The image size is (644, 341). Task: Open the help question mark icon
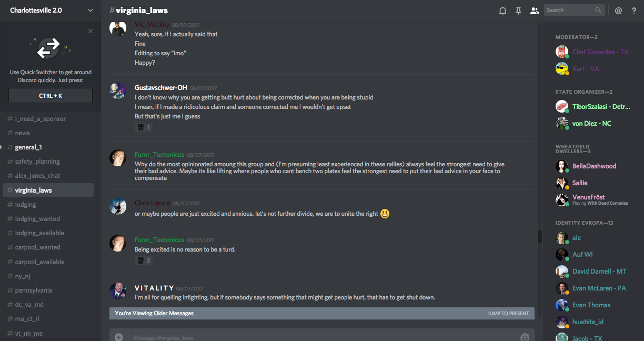tap(633, 11)
